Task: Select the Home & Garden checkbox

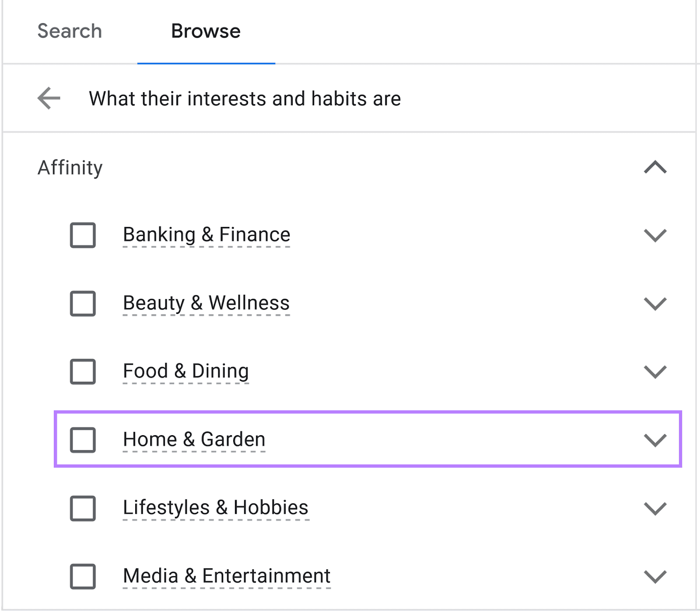Action: [83, 440]
